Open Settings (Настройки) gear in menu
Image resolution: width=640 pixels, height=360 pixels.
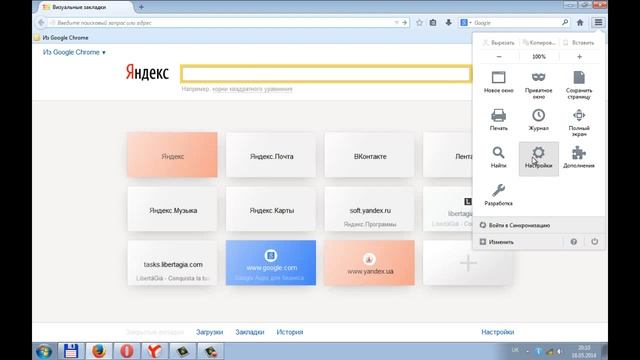click(538, 159)
